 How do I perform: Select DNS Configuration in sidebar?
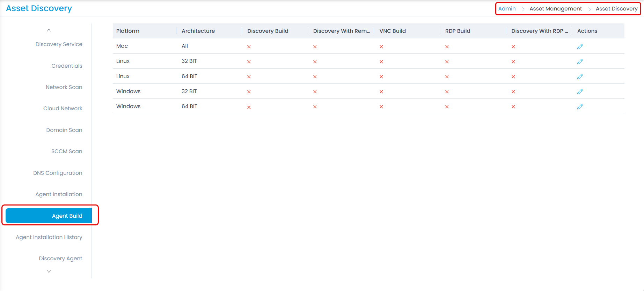click(58, 173)
